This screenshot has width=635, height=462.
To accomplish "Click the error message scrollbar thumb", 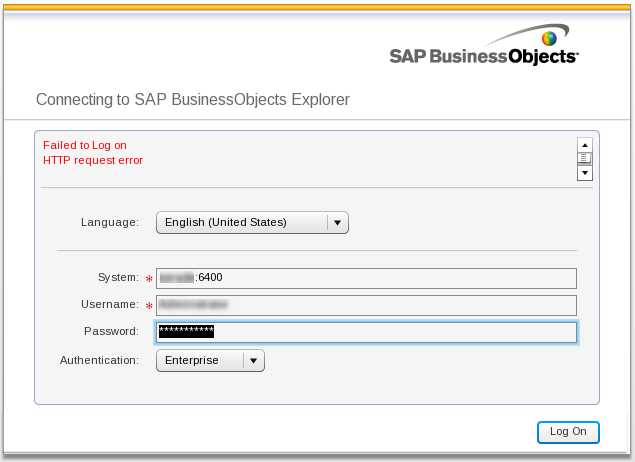I will pyautogui.click(x=584, y=158).
